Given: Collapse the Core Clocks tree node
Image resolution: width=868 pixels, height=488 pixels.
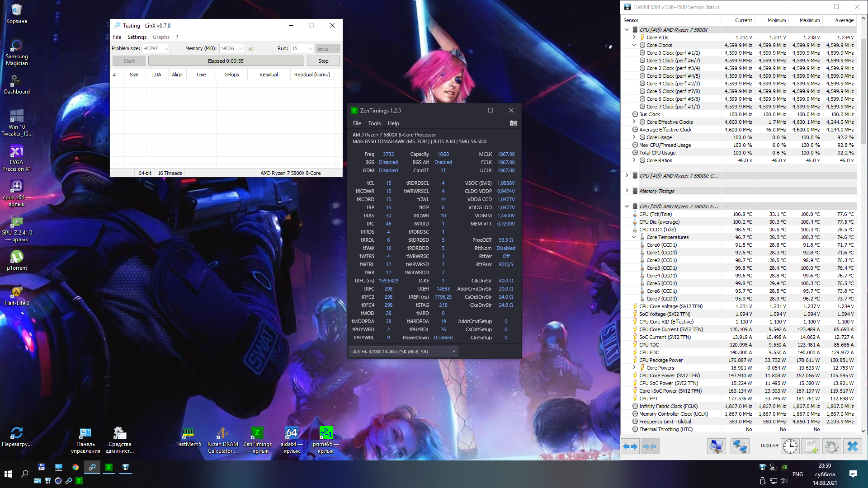Looking at the screenshot, I should pos(634,45).
